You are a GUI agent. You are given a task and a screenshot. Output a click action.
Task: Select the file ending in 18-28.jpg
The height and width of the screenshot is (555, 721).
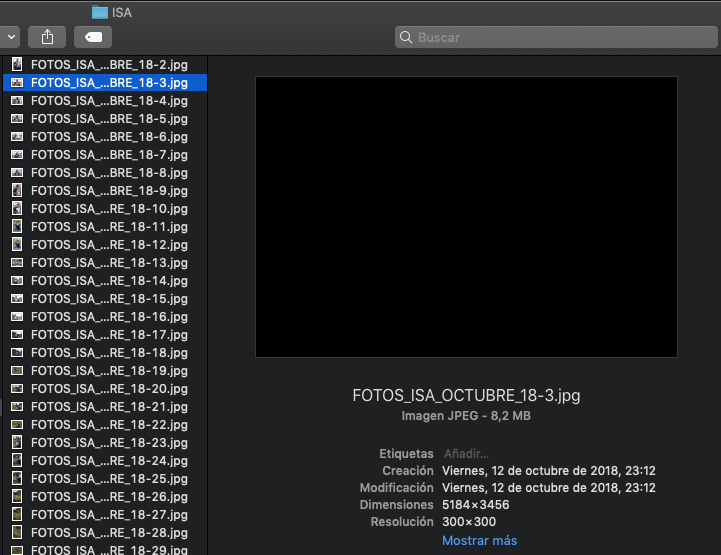coord(108,532)
